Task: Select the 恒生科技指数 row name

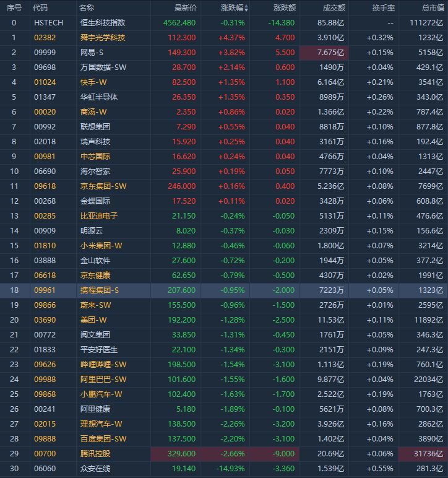Action: [x=103, y=22]
